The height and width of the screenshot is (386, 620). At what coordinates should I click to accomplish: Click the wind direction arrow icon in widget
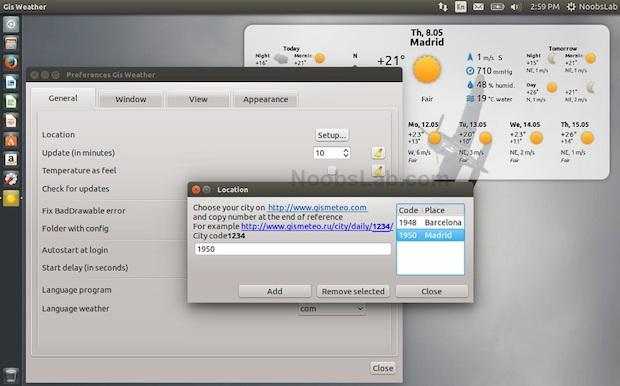click(470, 57)
